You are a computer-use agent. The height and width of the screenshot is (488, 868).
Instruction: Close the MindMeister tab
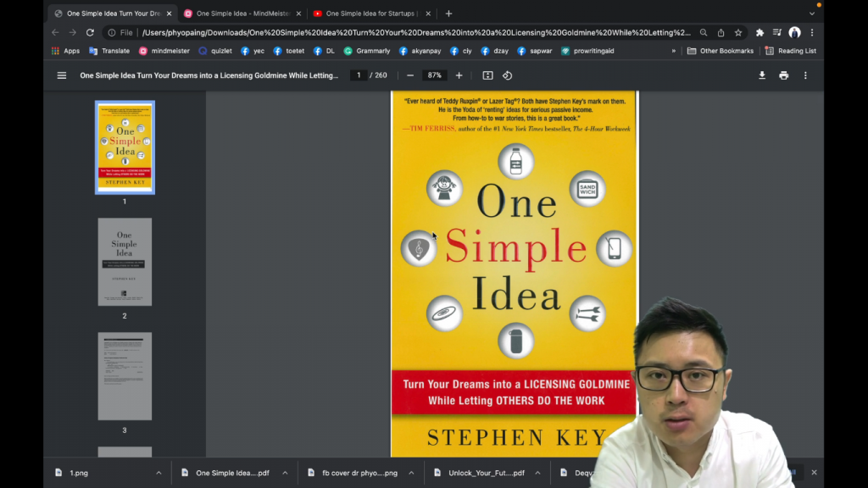[x=298, y=14]
